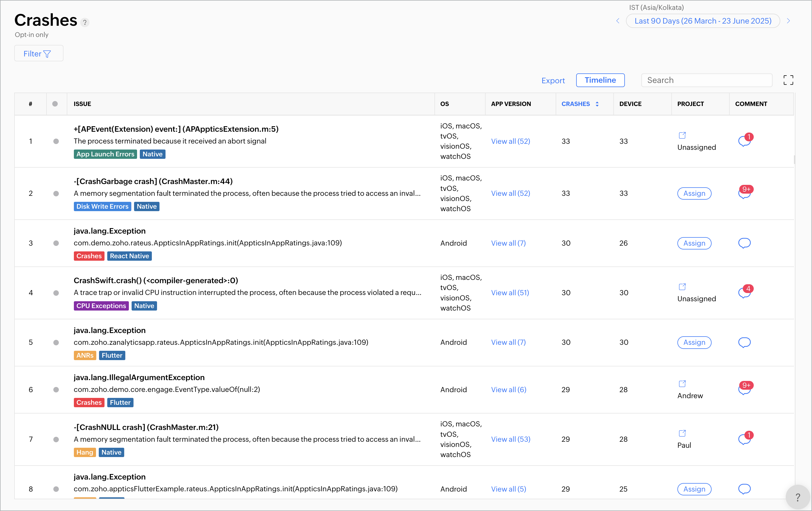Click the floating help question mark button

pos(797,497)
